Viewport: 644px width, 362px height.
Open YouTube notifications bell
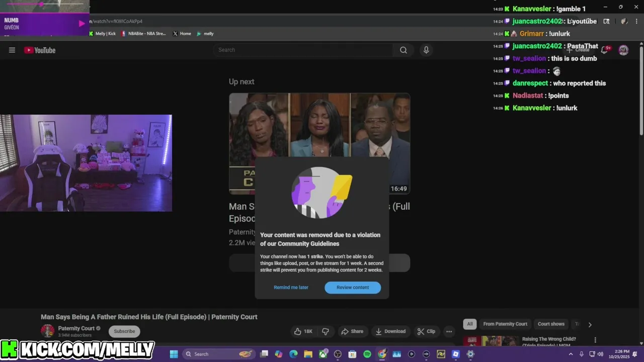pos(605,50)
